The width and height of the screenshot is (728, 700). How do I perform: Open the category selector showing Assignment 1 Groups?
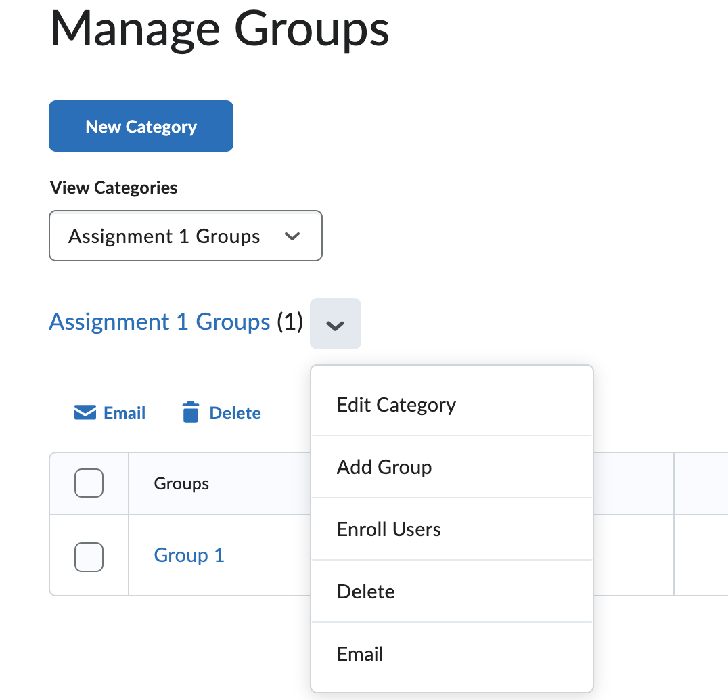click(185, 236)
